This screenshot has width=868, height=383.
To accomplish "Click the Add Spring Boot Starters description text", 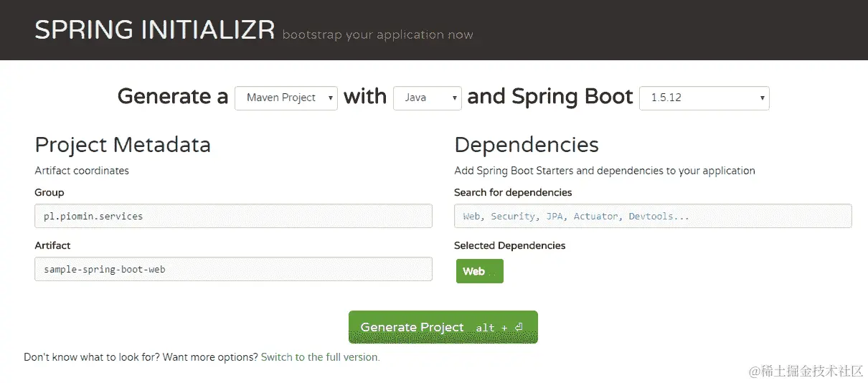I will 605,171.
